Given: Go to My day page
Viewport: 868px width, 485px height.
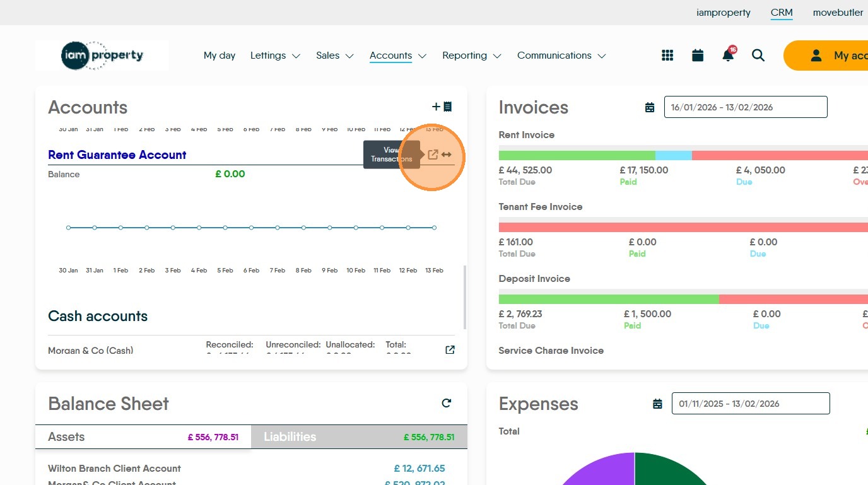Looking at the screenshot, I should pos(220,56).
